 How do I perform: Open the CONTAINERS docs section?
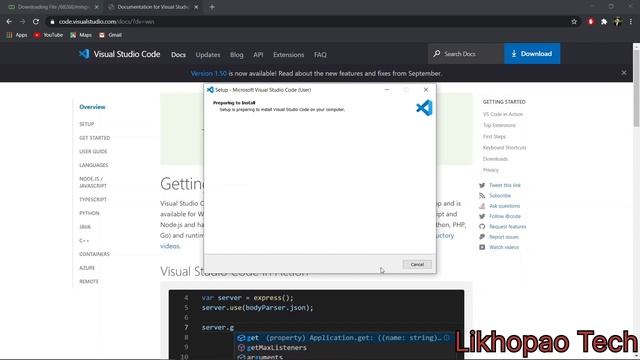tap(94, 254)
